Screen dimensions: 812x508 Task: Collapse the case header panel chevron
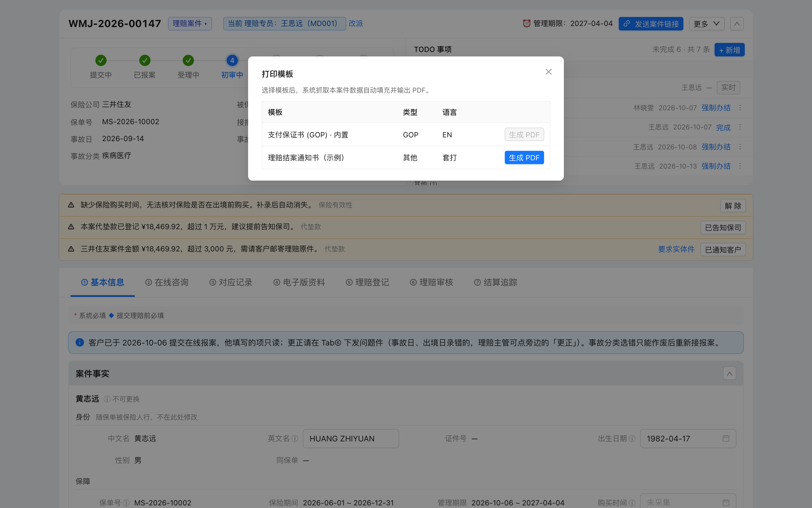point(737,24)
